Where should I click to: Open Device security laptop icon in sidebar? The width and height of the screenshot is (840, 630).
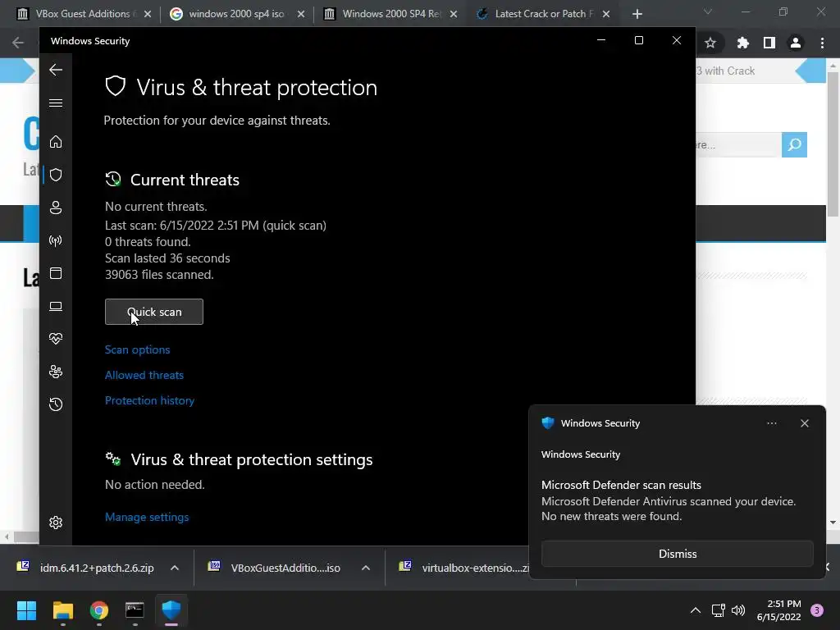coord(56,307)
